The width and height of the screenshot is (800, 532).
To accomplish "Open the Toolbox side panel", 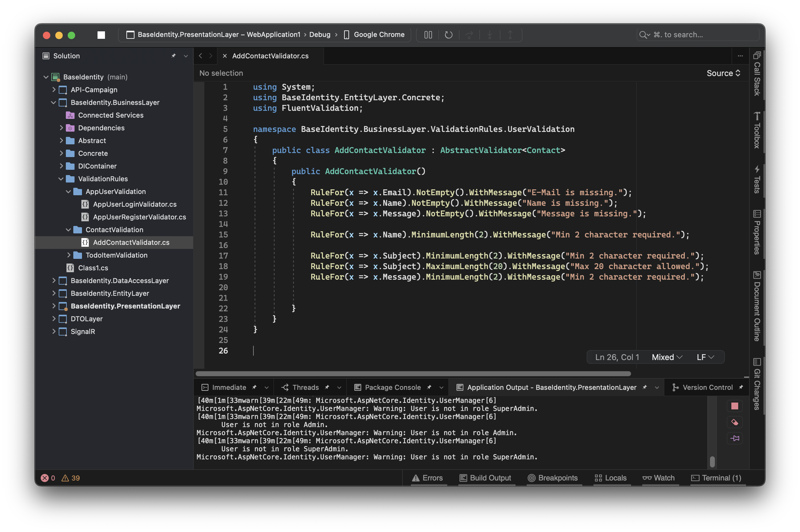I will [x=757, y=130].
